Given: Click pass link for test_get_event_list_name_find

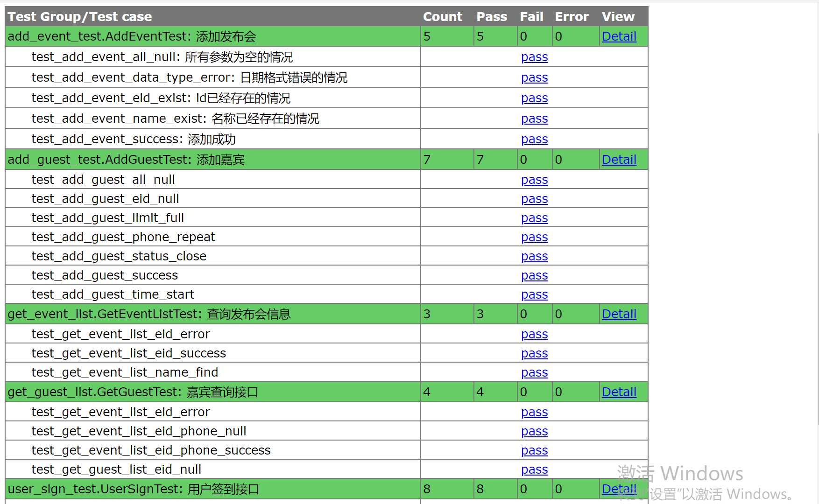Looking at the screenshot, I should coord(534,373).
